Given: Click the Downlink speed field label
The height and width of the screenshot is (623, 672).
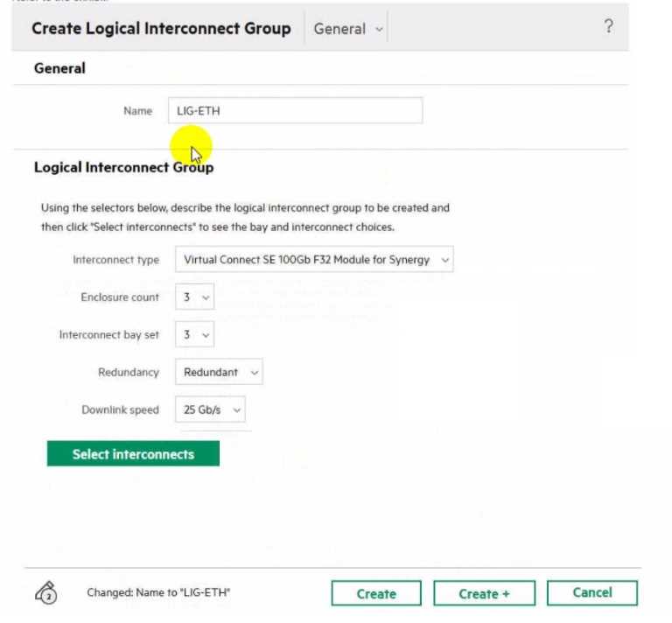Looking at the screenshot, I should pyautogui.click(x=120, y=409).
